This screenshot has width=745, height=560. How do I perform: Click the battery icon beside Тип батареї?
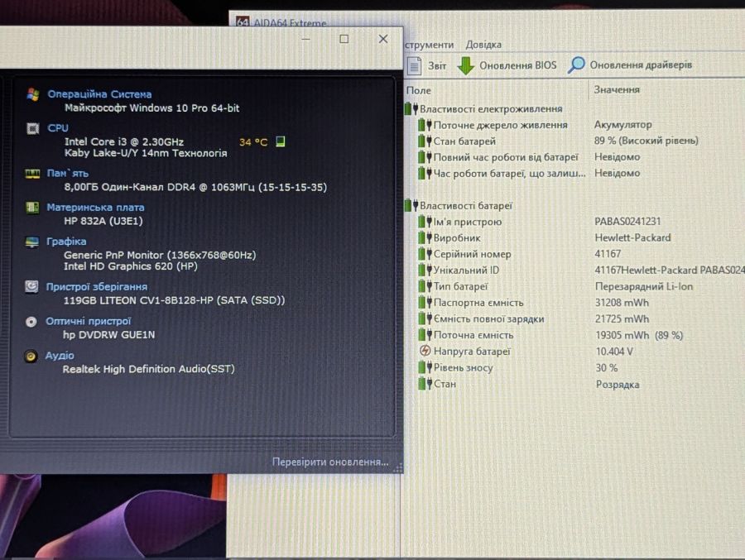[x=425, y=286]
